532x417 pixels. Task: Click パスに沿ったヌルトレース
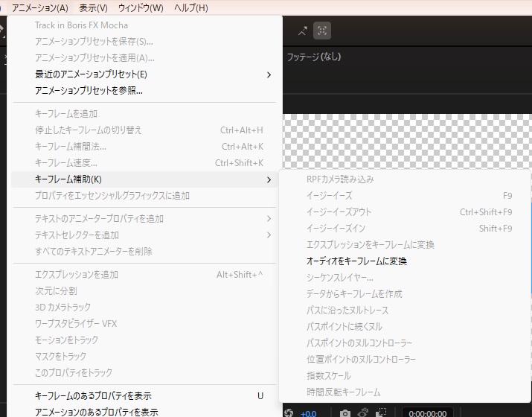pos(405,310)
